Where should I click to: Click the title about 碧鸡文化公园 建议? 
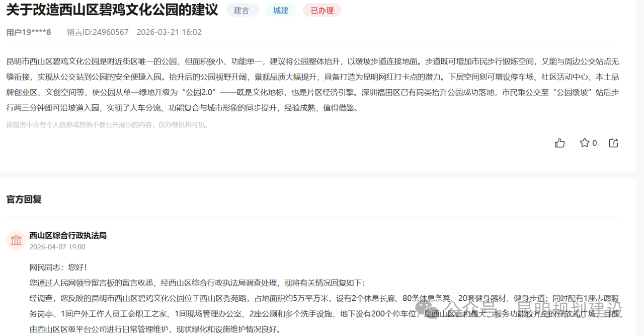click(112, 10)
